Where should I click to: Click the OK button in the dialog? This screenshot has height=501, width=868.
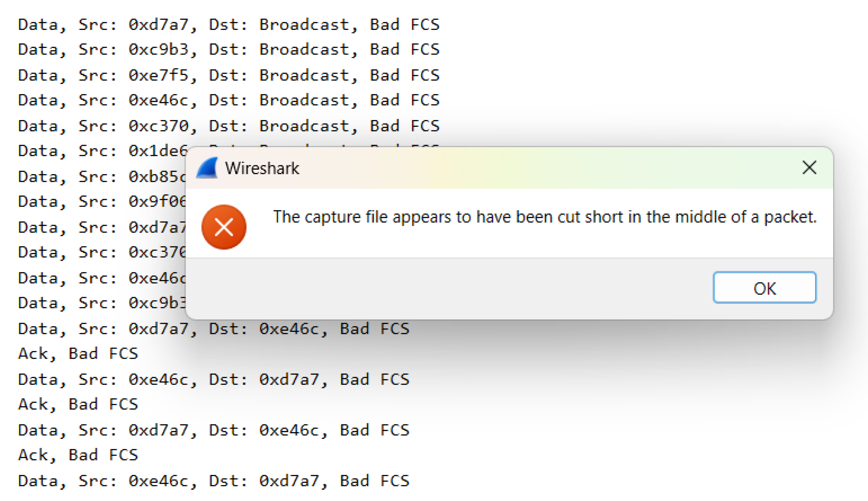764,288
